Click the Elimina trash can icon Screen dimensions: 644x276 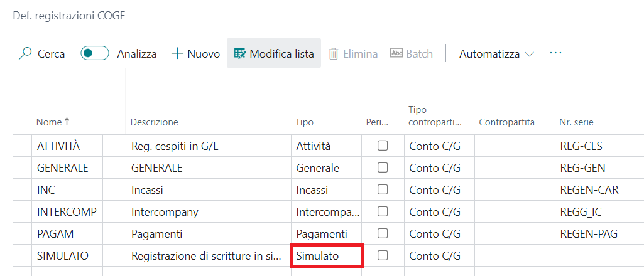click(334, 54)
